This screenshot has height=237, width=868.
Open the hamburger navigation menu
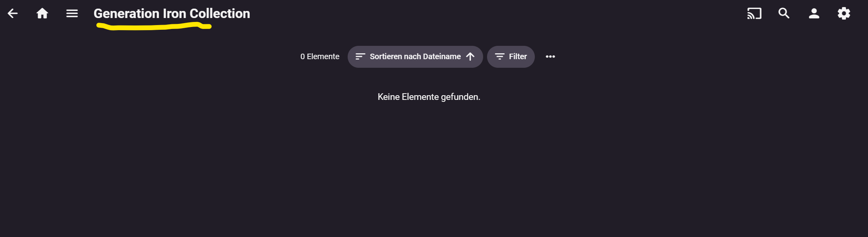pyautogui.click(x=72, y=14)
